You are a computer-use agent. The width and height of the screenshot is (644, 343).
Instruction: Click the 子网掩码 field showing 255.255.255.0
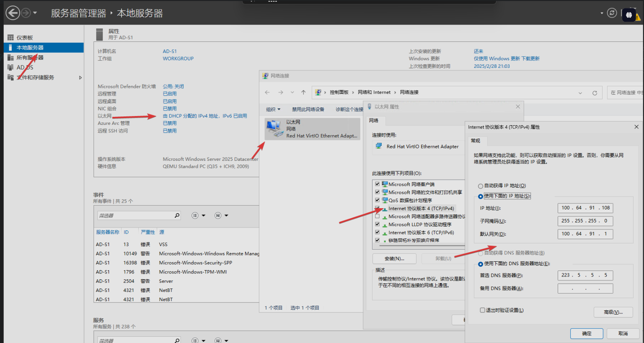click(585, 221)
